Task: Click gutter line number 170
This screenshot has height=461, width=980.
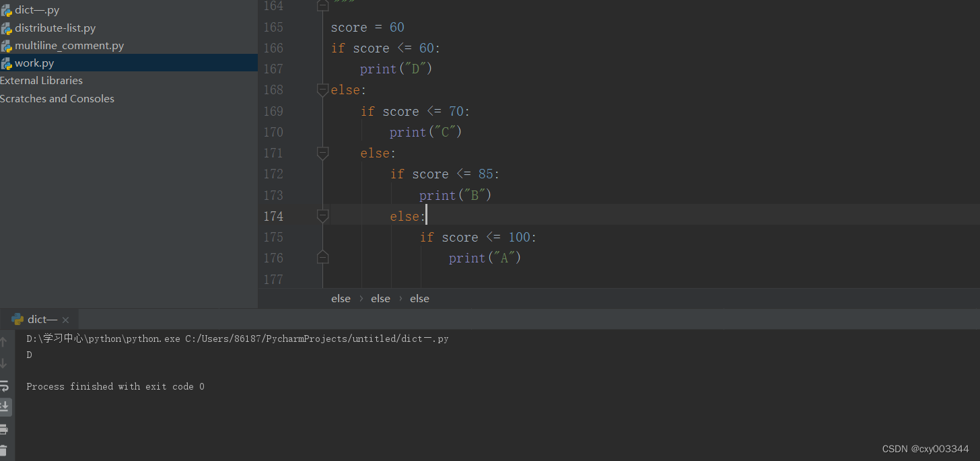Action: coord(273,133)
